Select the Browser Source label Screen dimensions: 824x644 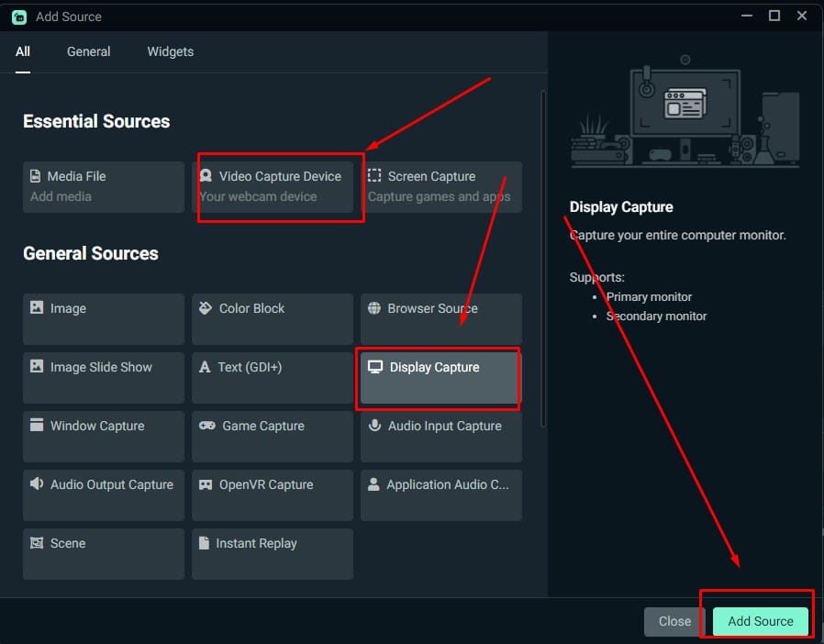click(x=432, y=308)
